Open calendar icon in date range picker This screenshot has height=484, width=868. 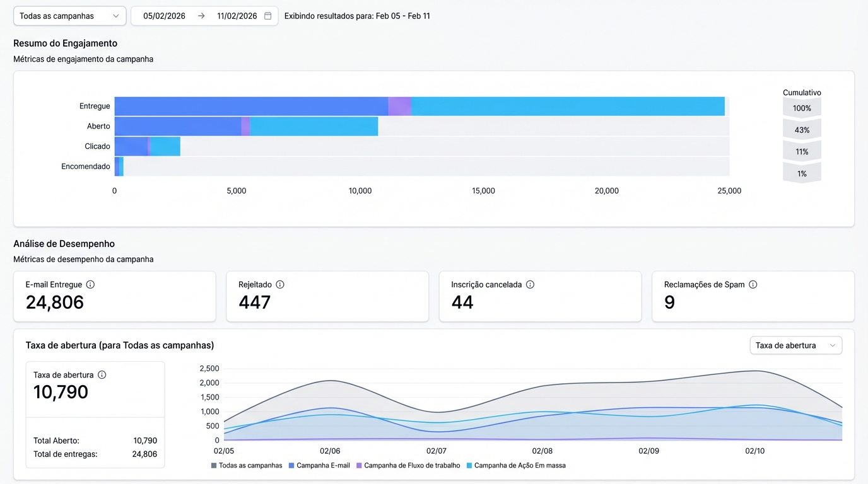(x=268, y=16)
